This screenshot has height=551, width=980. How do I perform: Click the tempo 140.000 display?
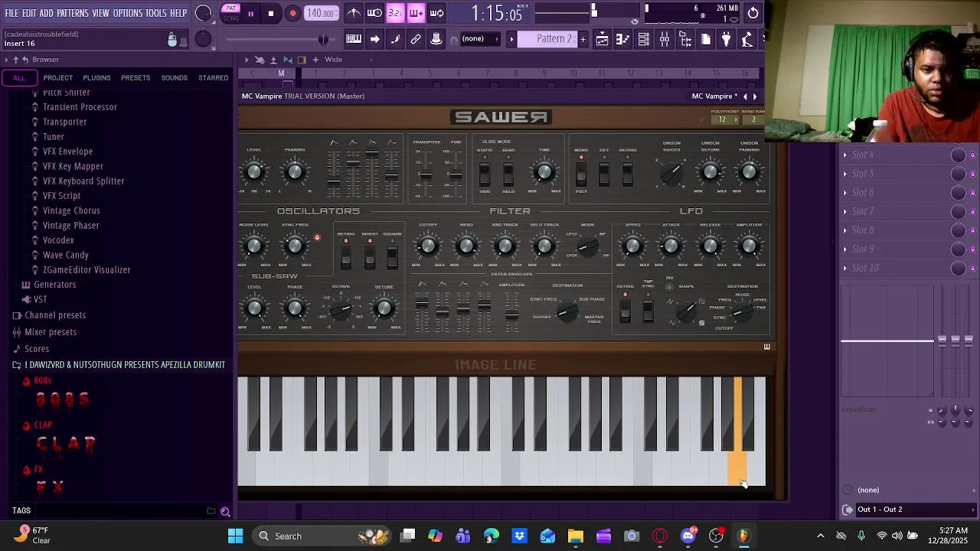point(321,13)
